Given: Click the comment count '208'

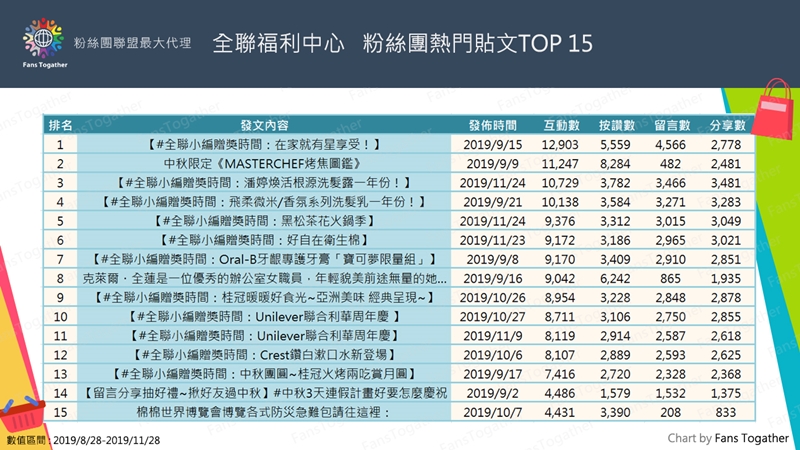Looking at the screenshot, I should click(x=670, y=412).
